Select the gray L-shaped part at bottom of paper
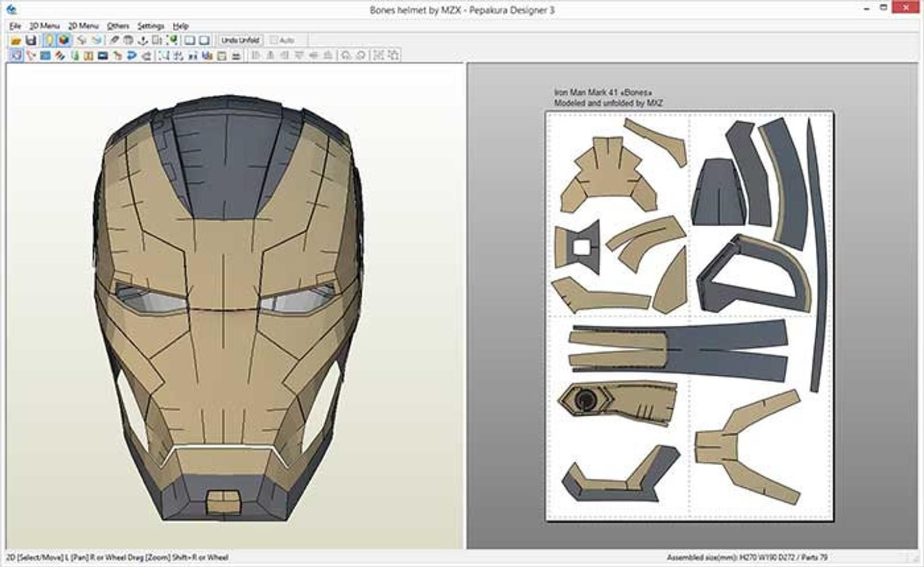This screenshot has width=924, height=567. click(x=620, y=474)
